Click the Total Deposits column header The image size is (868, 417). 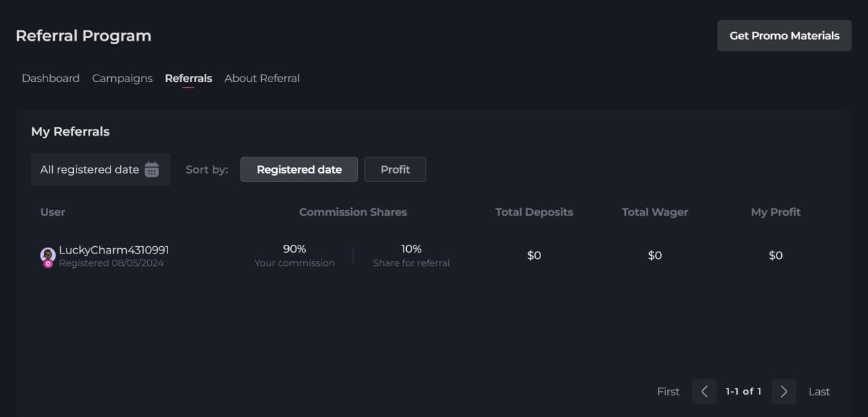[x=534, y=212]
